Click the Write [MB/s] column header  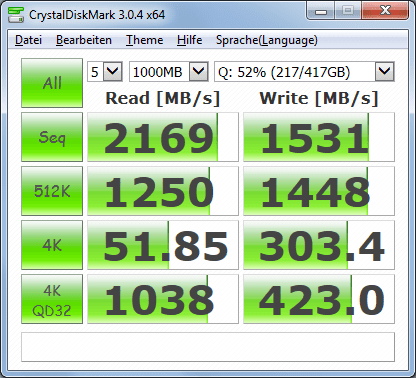(x=319, y=98)
